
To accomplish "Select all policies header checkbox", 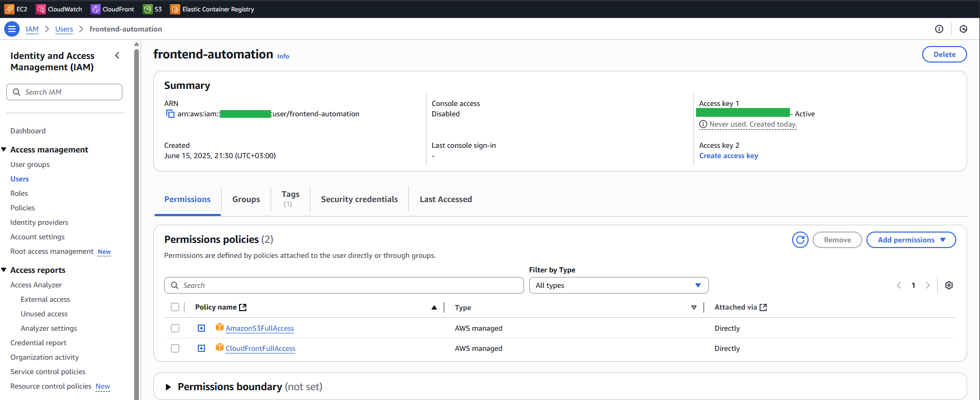I will click(x=175, y=307).
